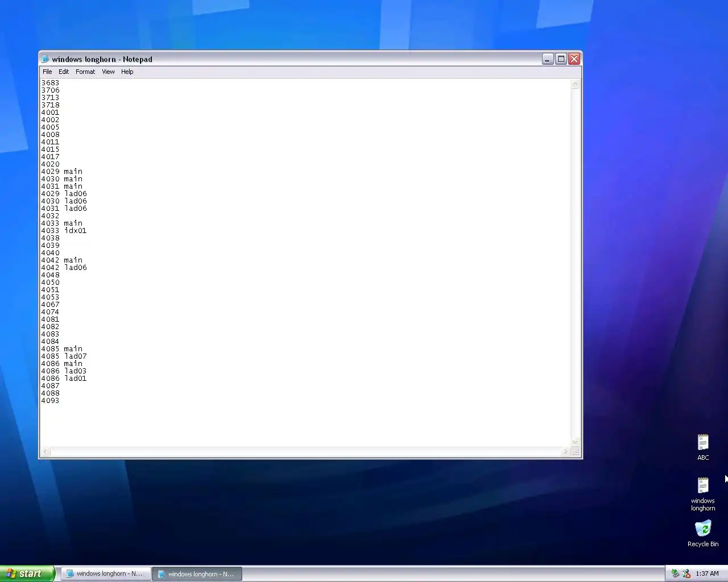Click the horizontal scrollbar left arrow
This screenshot has width=728, height=582.
[x=46, y=452]
